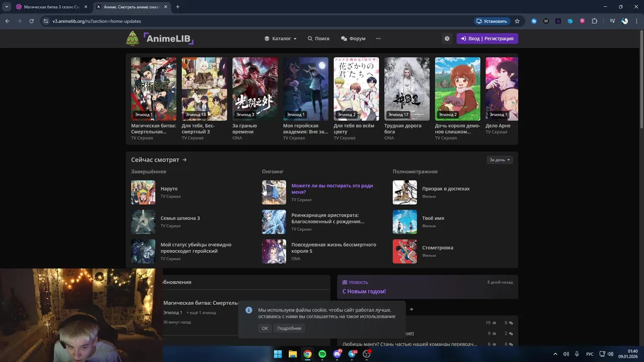Go back to previous page
Screen dimensions: 644x362
coord(8,21)
